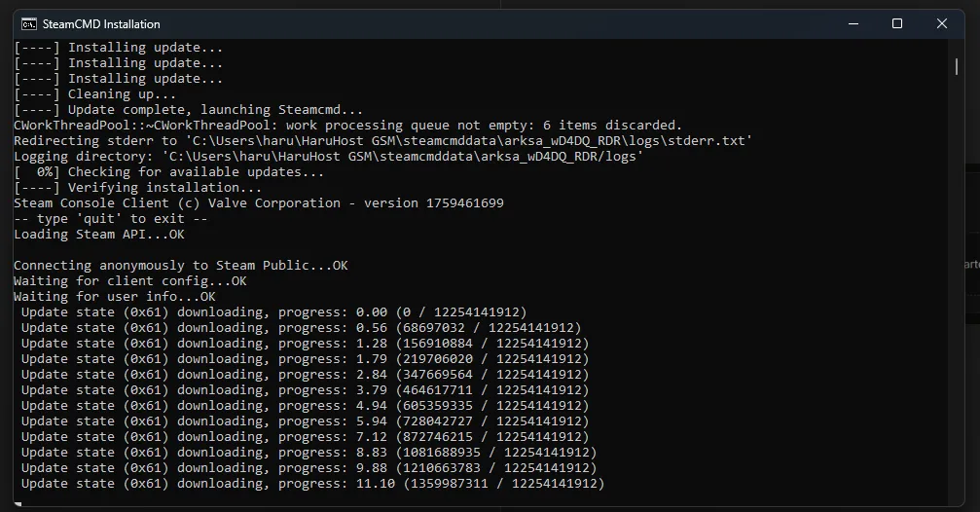Click the vertical scrollbar thumb
Viewport: 980px width, 512px height.
(957, 66)
